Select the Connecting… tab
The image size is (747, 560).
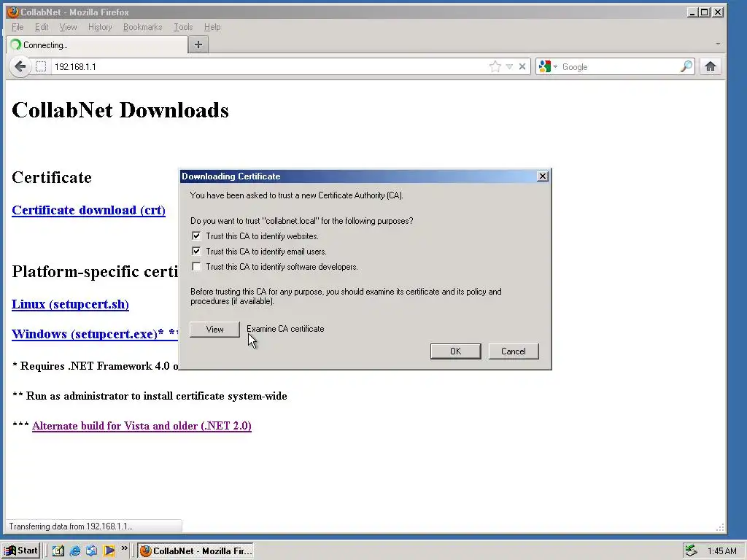(x=97, y=44)
